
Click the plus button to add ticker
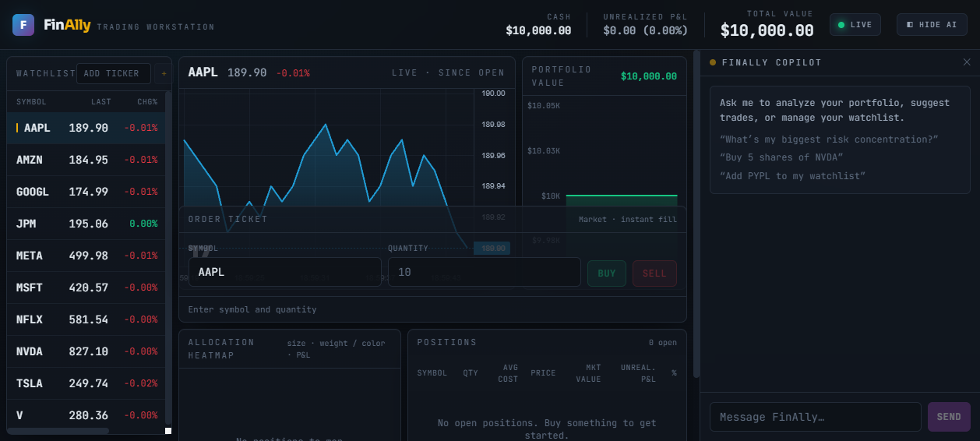[x=164, y=73]
